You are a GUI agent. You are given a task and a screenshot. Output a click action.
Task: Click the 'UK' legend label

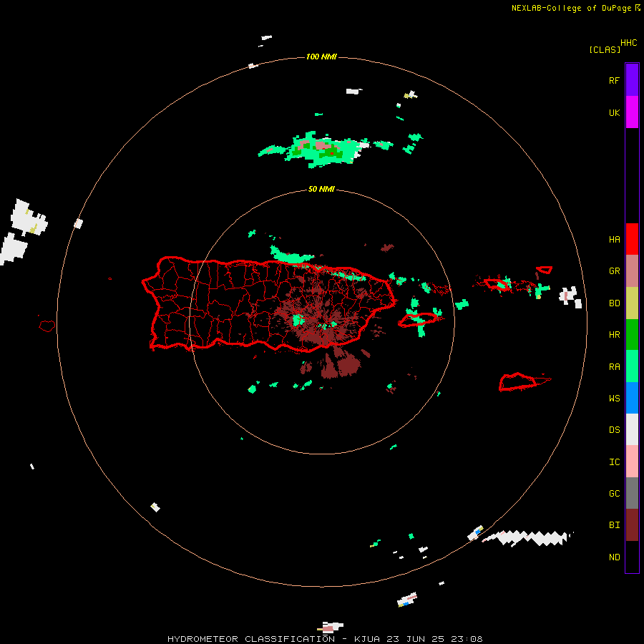click(x=614, y=112)
